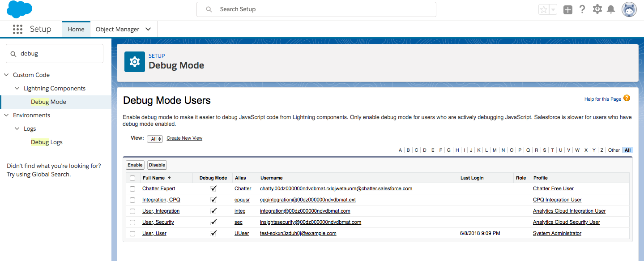Collapse the Lightning Components tree node
This screenshot has height=261, width=644.
pos(17,88)
